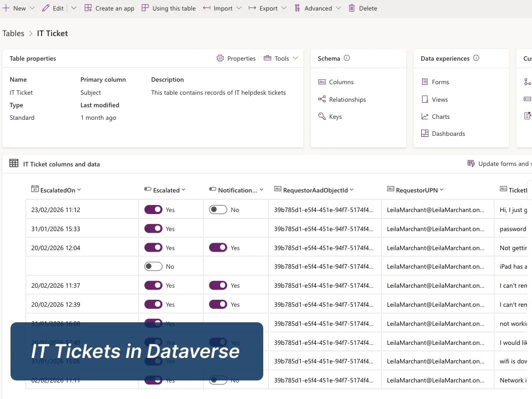Click the EscalatedOn calendar column icon
Viewport: 532px width, 399px height.
pyautogui.click(x=35, y=189)
